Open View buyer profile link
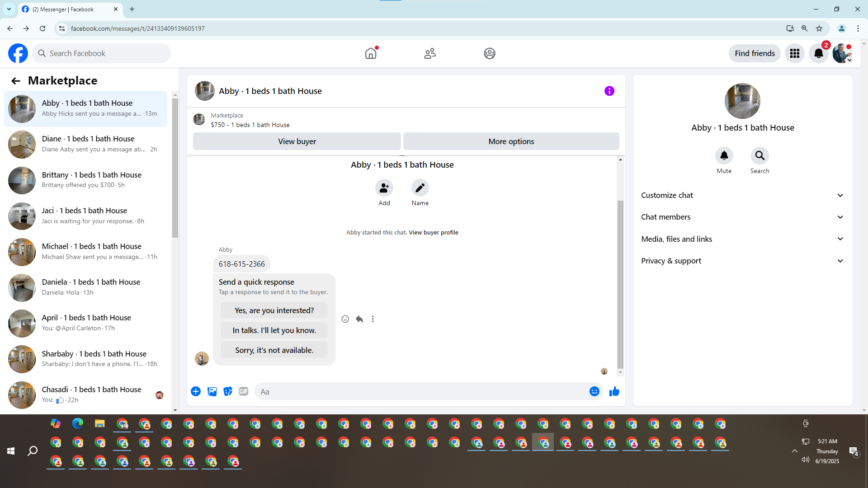 coord(433,233)
